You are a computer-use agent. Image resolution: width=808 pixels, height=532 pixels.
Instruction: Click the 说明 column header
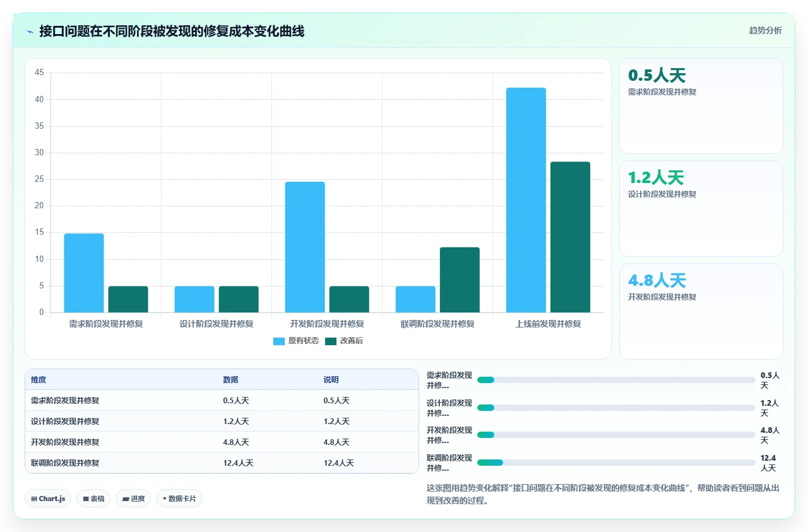click(331, 380)
